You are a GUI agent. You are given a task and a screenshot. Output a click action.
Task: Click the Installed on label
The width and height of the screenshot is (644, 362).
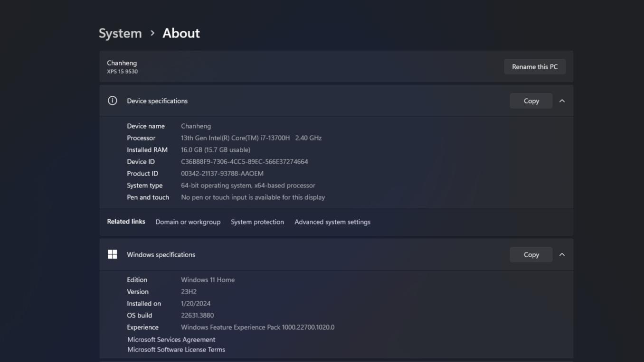(144, 303)
